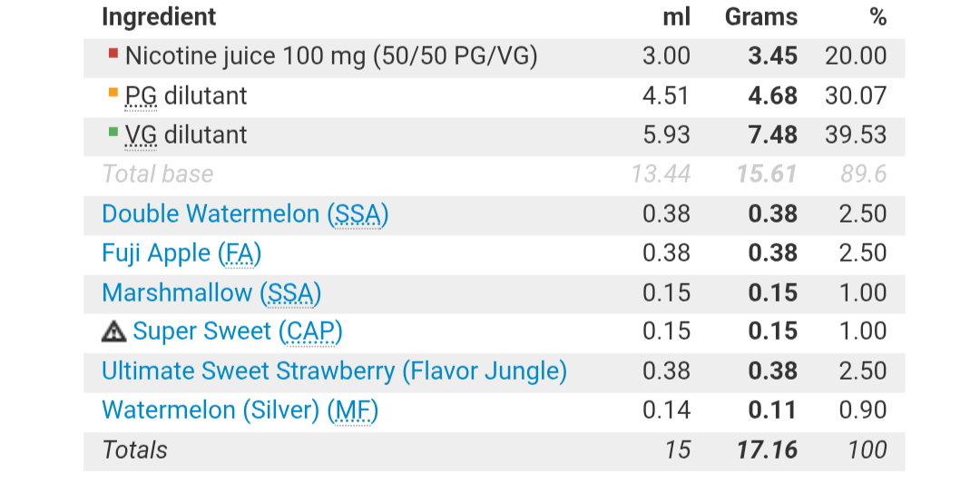Click the red nicotine juice color square

tap(113, 54)
